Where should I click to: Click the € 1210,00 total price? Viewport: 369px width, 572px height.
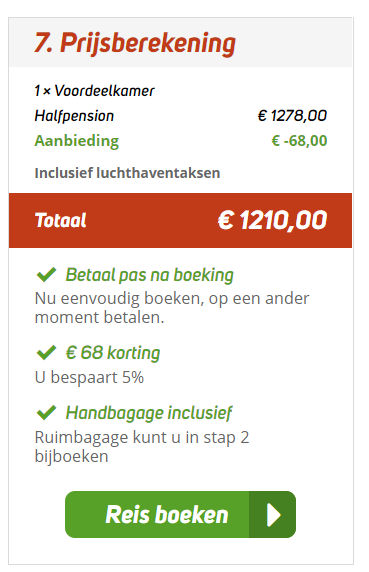click(272, 220)
